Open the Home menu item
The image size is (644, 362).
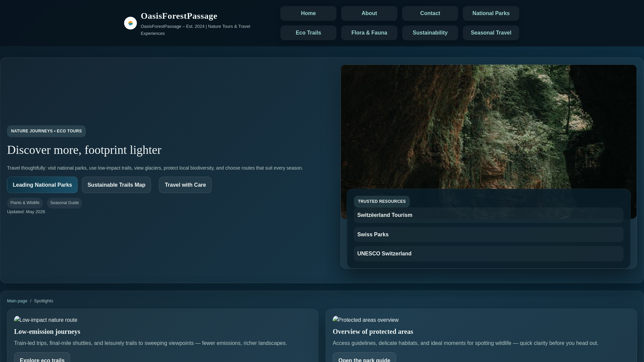[308, 13]
